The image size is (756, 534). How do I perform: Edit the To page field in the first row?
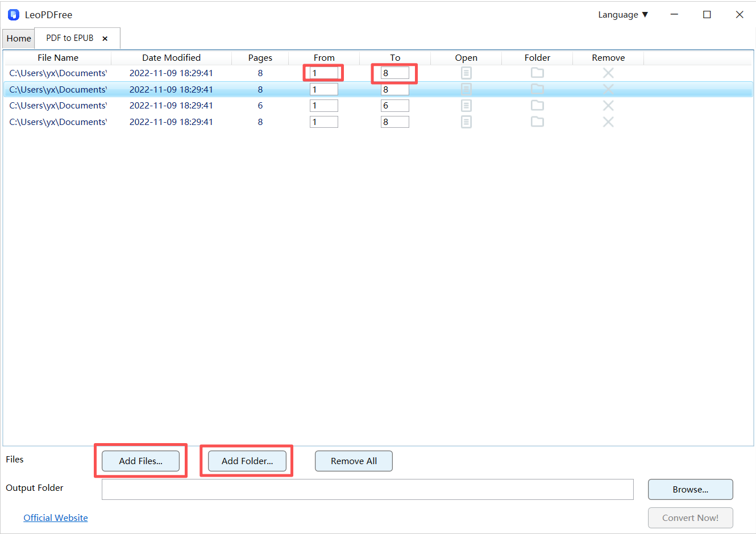(395, 73)
